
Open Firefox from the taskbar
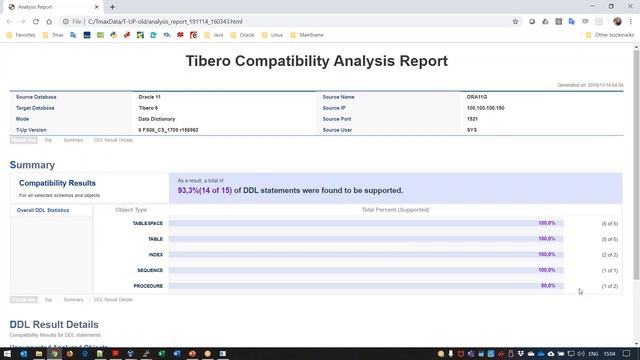tap(70, 354)
